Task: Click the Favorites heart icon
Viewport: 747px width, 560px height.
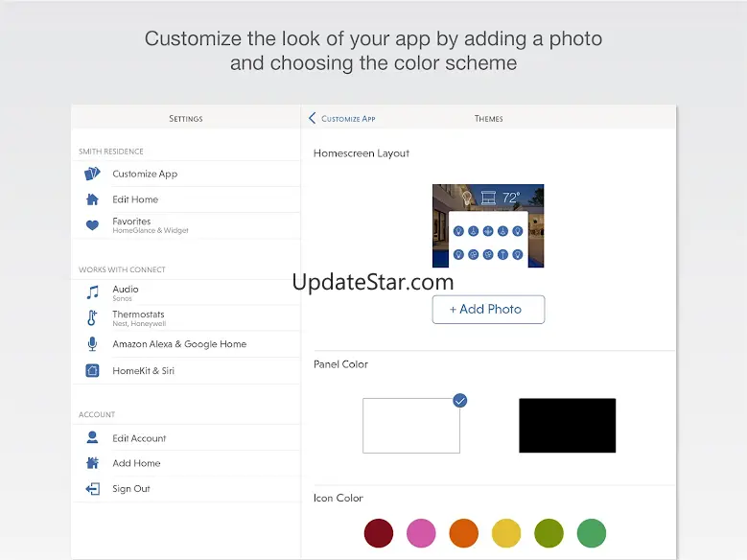Action: [92, 225]
